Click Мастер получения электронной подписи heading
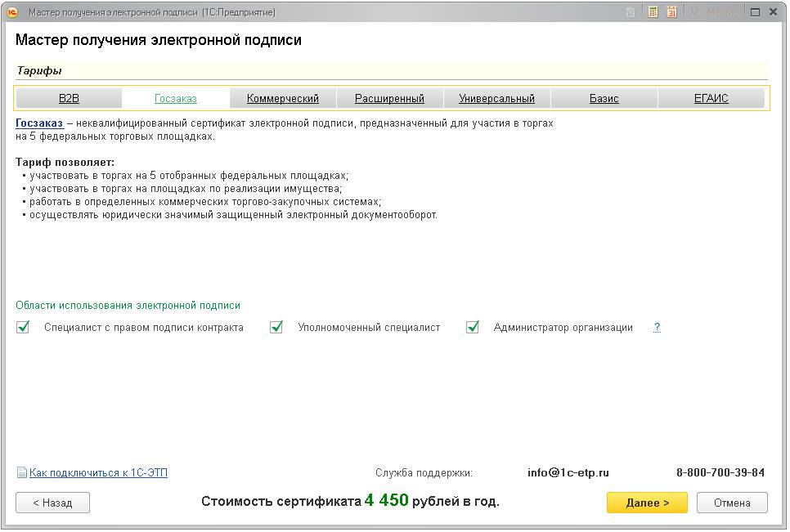 point(158,40)
